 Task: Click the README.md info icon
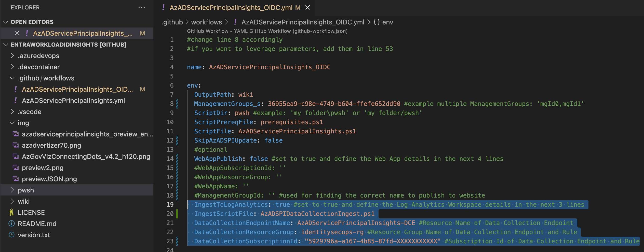[11, 224]
